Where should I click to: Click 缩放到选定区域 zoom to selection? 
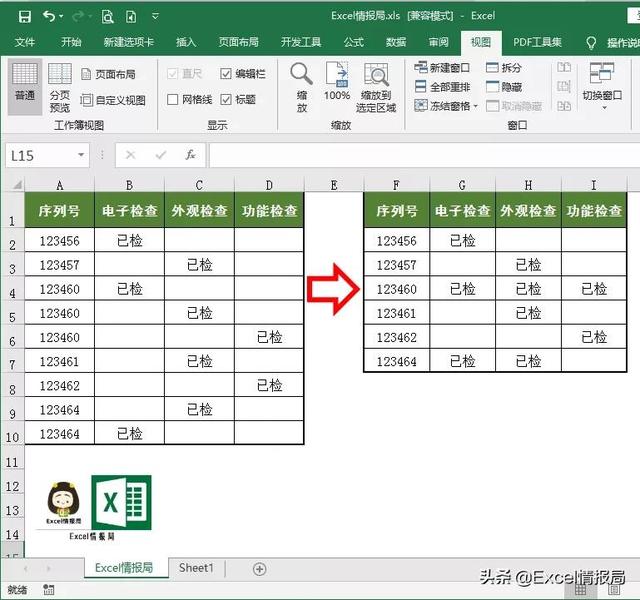[x=377, y=86]
